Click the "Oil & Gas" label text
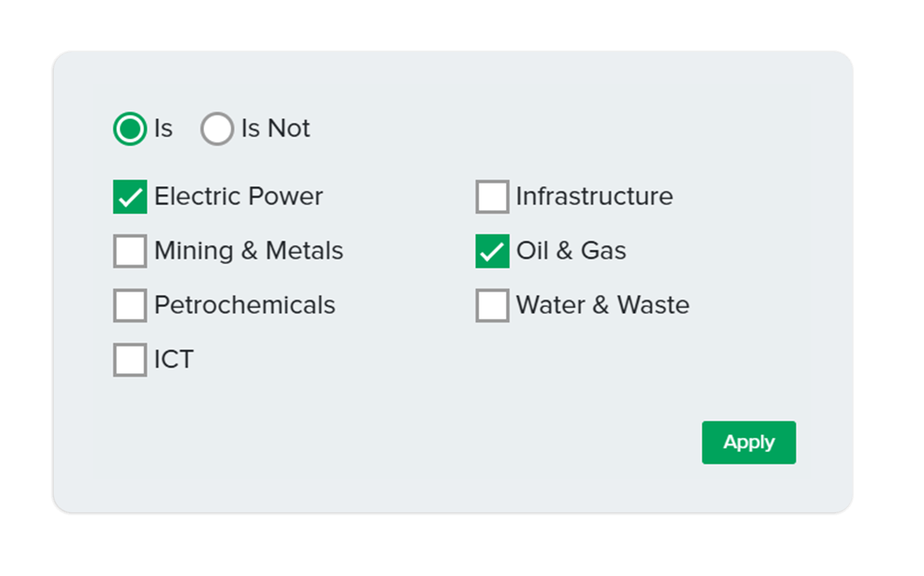The height and width of the screenshot is (576, 924). tap(571, 251)
